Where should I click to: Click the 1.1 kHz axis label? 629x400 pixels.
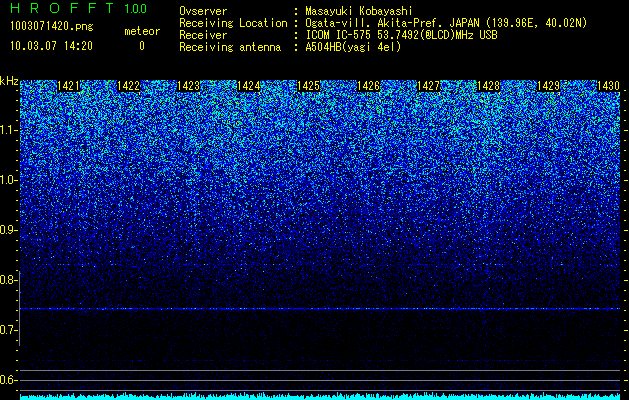point(9,130)
